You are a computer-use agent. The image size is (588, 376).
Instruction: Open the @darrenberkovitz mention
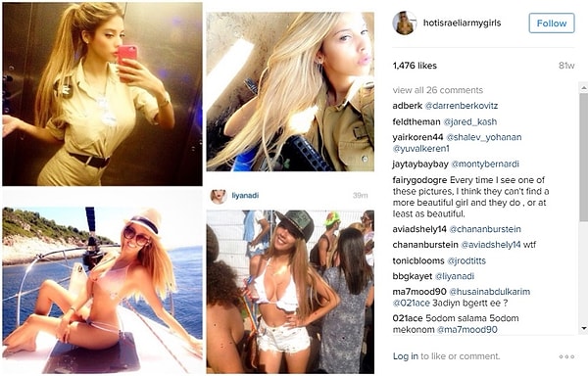click(462, 106)
